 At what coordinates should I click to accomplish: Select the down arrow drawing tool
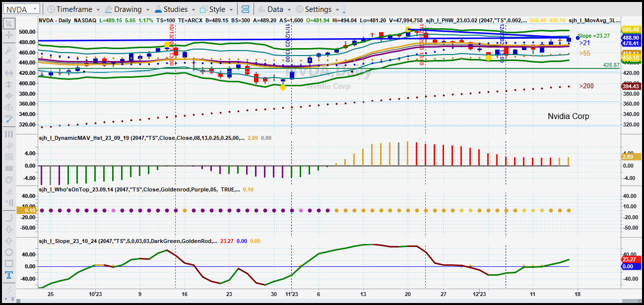point(8,229)
